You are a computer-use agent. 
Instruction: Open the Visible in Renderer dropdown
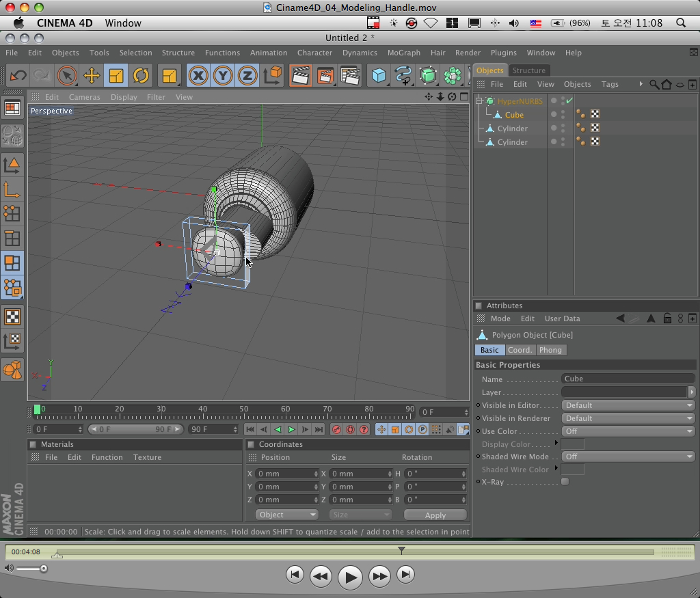(628, 418)
